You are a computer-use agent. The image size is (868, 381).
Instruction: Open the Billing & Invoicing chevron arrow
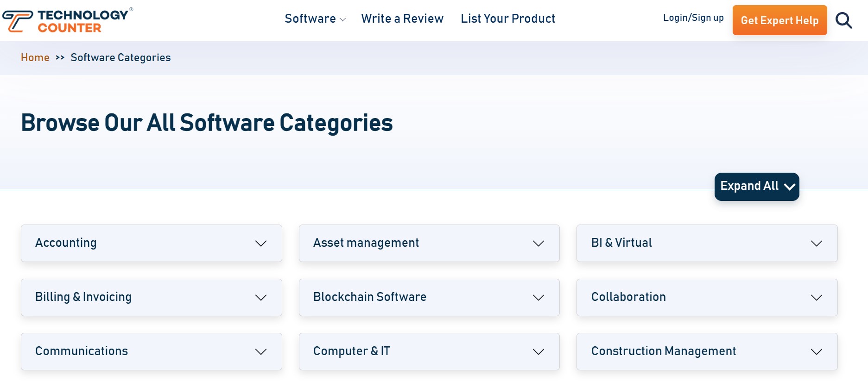pos(261,297)
